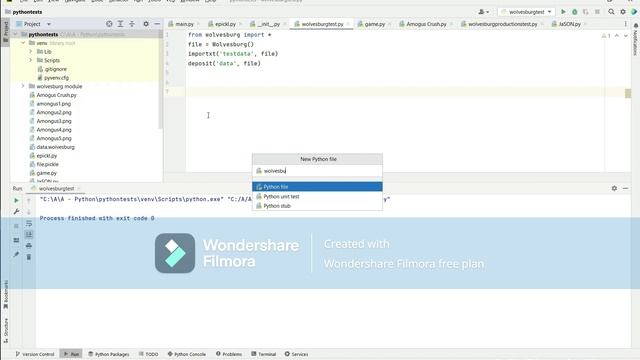This screenshot has height=360, width=640.
Task: Jump to next highlighted problem arrow
Action: (x=626, y=36)
